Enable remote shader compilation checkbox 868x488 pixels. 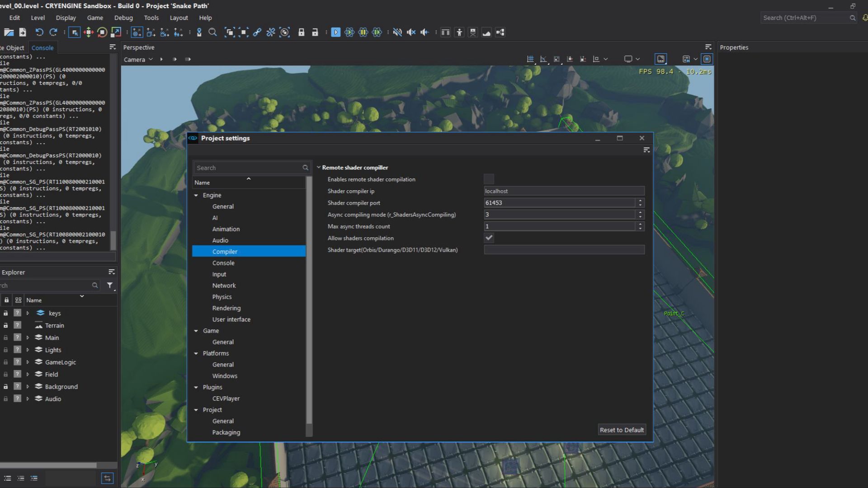click(489, 179)
